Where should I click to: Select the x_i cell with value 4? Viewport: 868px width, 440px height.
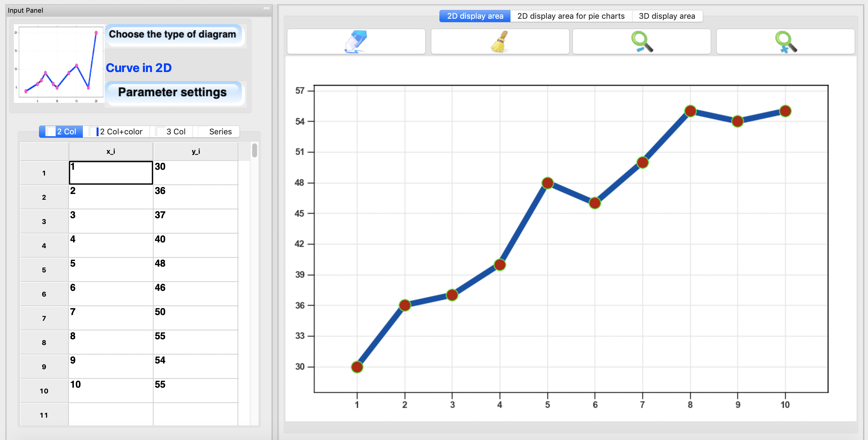coord(111,245)
